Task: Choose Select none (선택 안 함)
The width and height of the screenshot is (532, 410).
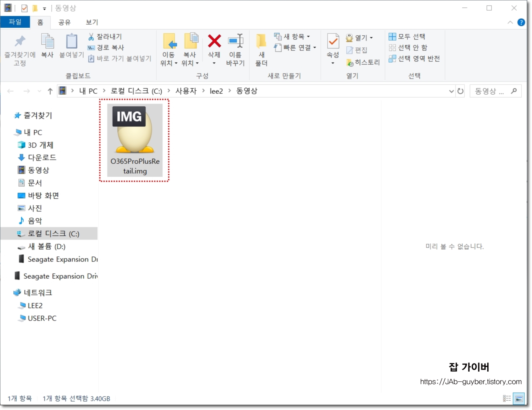Action: click(408, 48)
